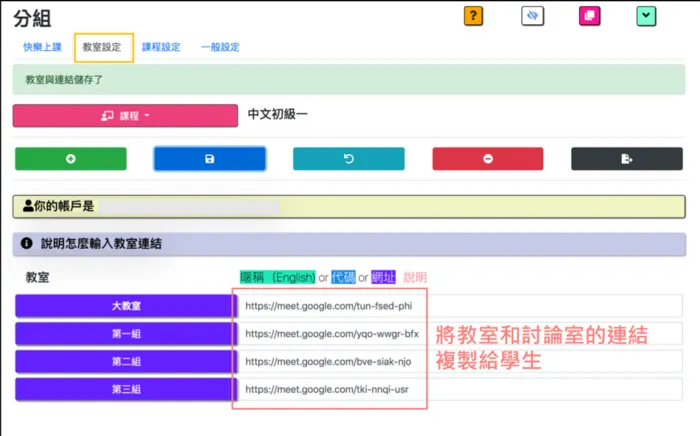
Task: Click the dark export button
Action: pyautogui.click(x=627, y=159)
